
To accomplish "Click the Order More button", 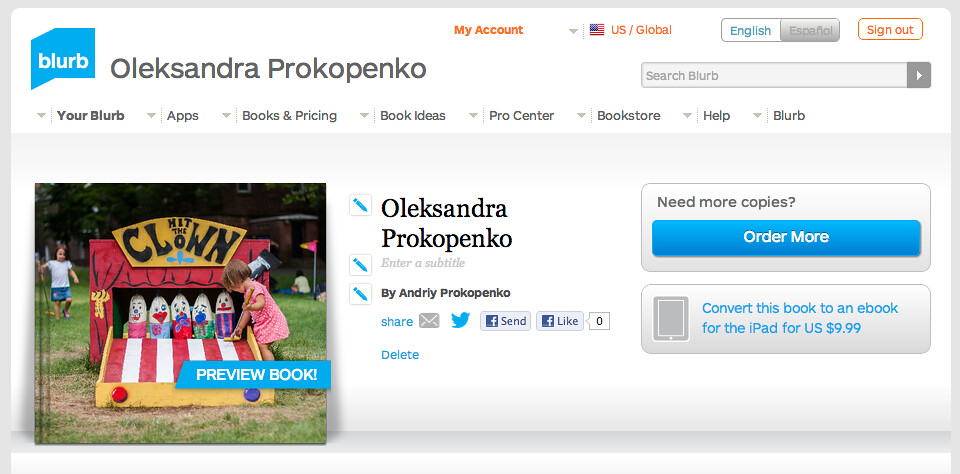I will pos(786,237).
